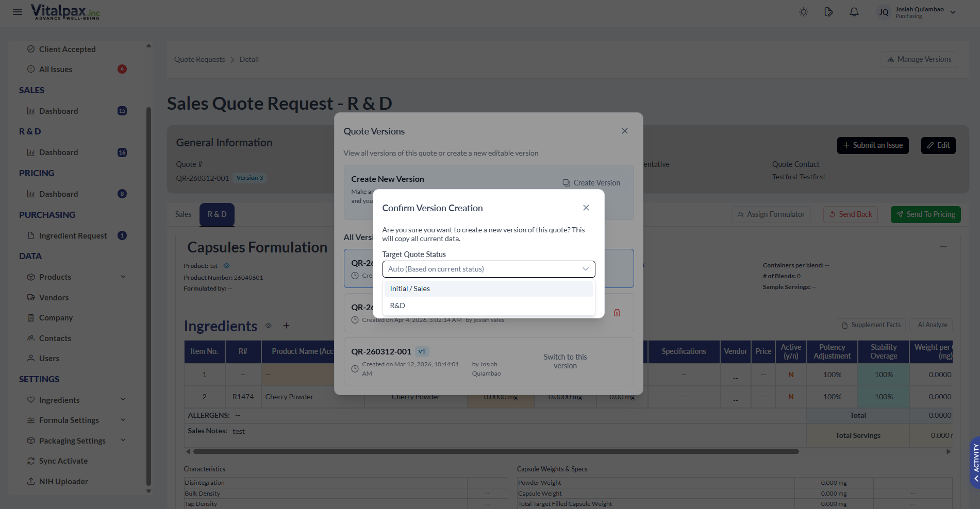This screenshot has width=980, height=509.
Task: Click AI Analyze button
Action: (x=932, y=325)
